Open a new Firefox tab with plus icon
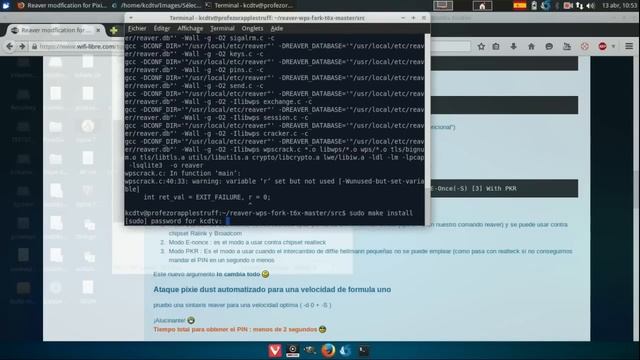The height and width of the screenshot is (360, 640). click(x=113, y=30)
